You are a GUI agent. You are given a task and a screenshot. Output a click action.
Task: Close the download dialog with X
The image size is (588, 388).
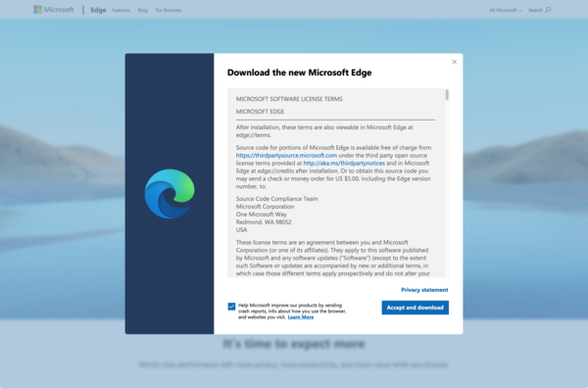click(x=454, y=62)
